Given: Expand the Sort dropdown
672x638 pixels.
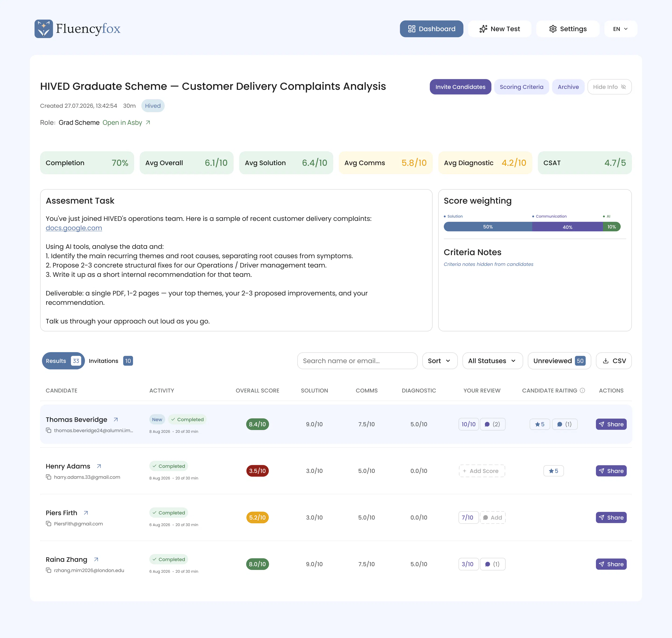Looking at the screenshot, I should coord(440,361).
